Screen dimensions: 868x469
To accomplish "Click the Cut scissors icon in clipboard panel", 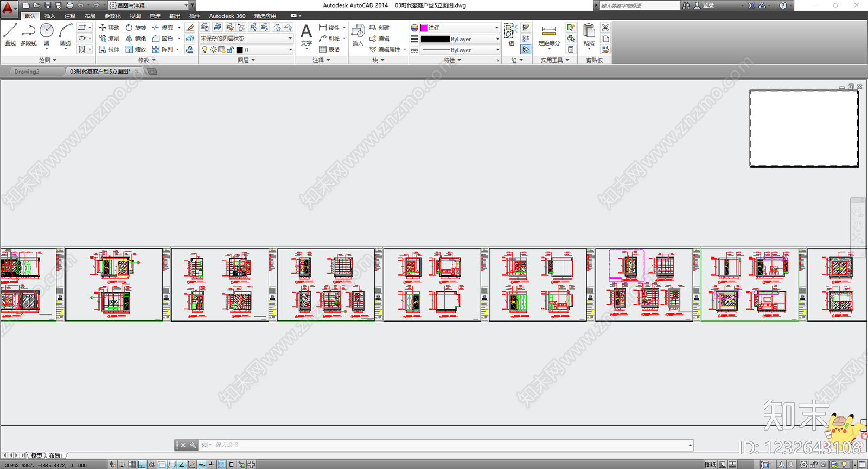I will pyautogui.click(x=605, y=28).
